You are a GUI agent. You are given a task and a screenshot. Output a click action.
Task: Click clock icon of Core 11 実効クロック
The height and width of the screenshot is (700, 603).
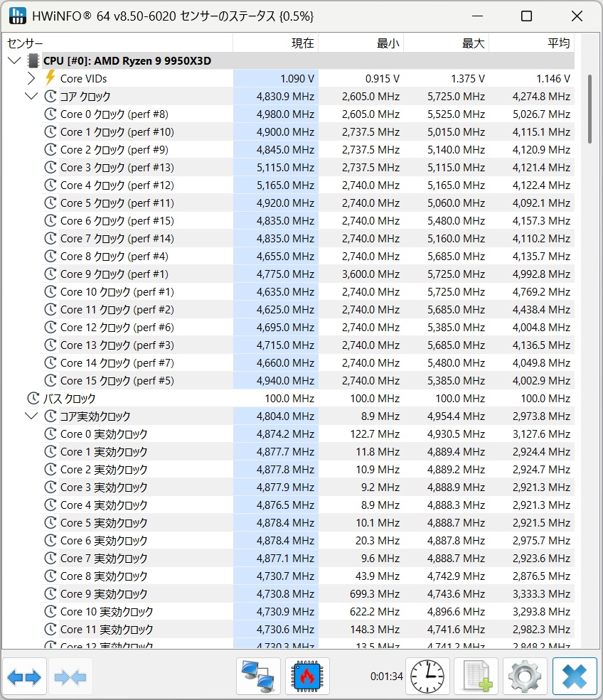click(50, 629)
